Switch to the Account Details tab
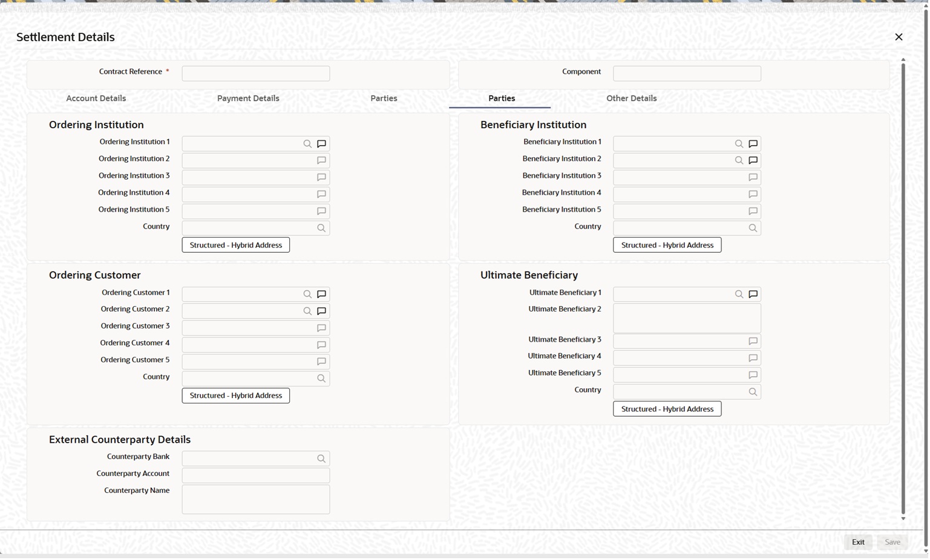 coord(96,99)
